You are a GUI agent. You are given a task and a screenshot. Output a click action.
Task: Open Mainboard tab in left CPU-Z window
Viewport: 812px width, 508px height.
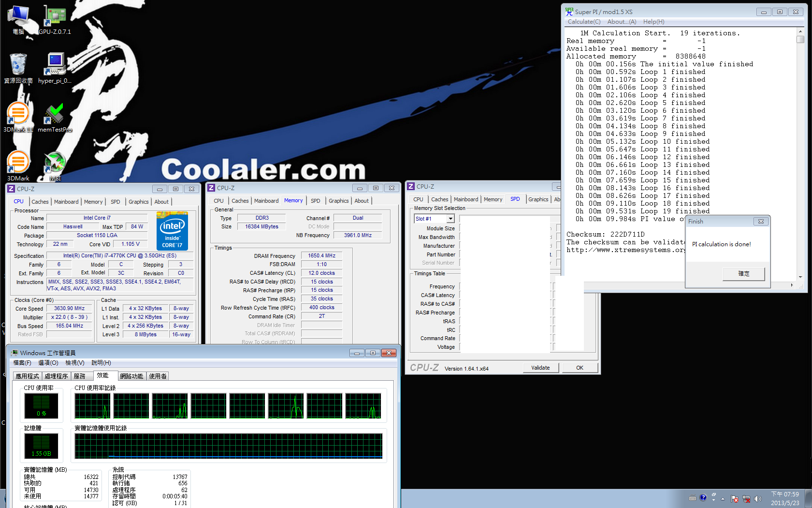[x=66, y=202]
